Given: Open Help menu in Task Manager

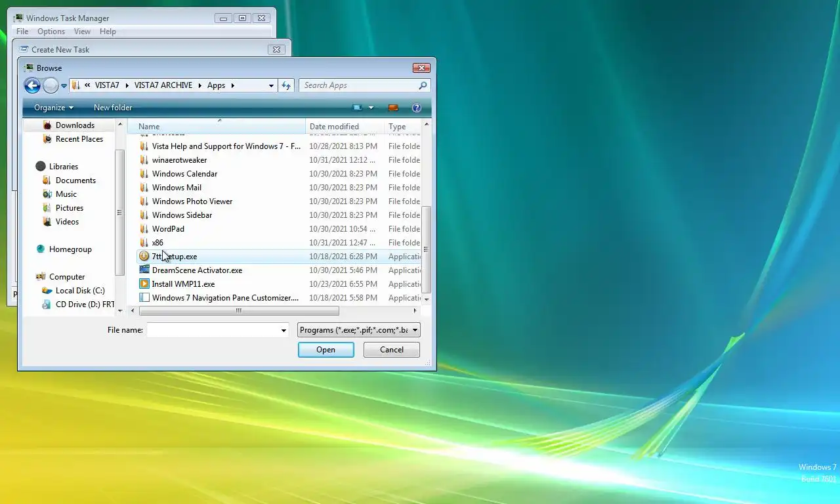Looking at the screenshot, I should click(x=108, y=31).
